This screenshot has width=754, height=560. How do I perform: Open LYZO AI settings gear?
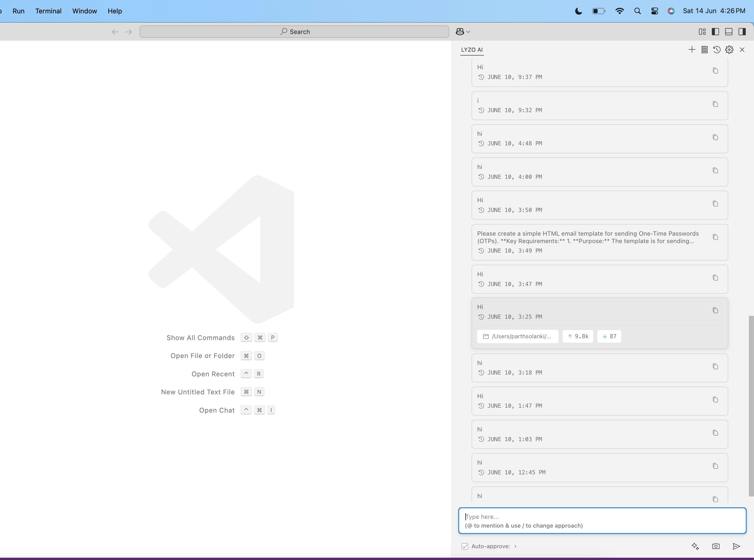coord(729,50)
